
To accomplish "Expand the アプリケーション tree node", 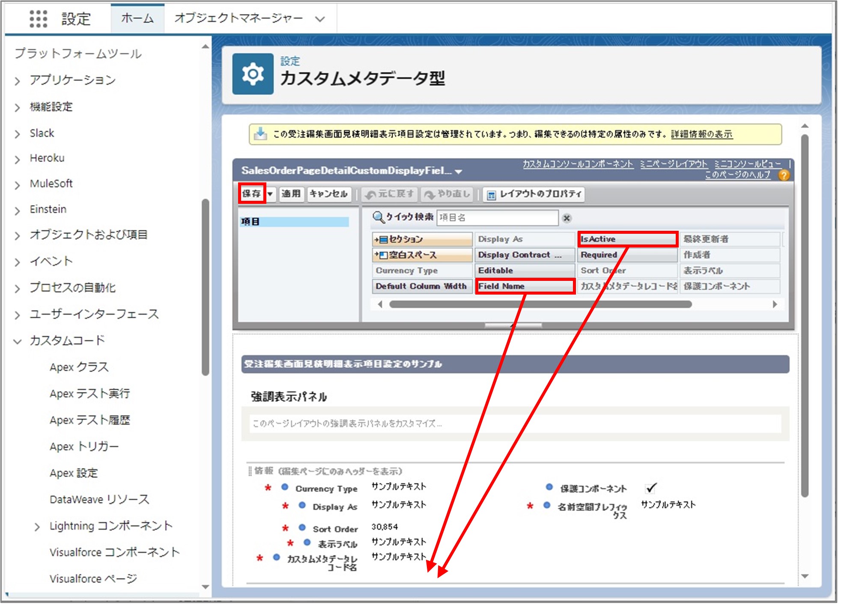I will tap(17, 81).
